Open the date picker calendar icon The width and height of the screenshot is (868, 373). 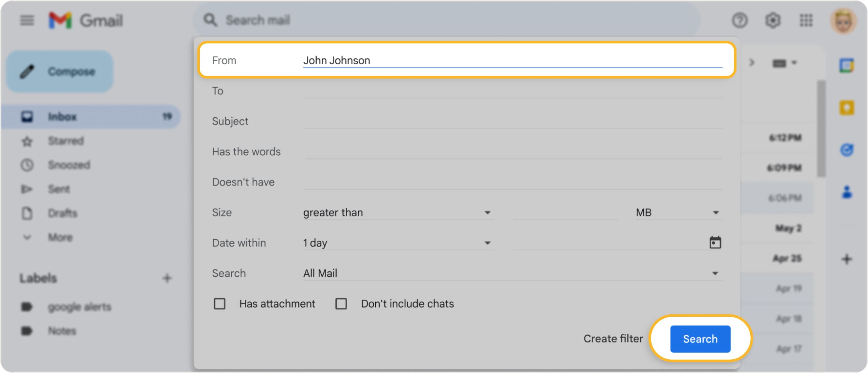pyautogui.click(x=715, y=242)
